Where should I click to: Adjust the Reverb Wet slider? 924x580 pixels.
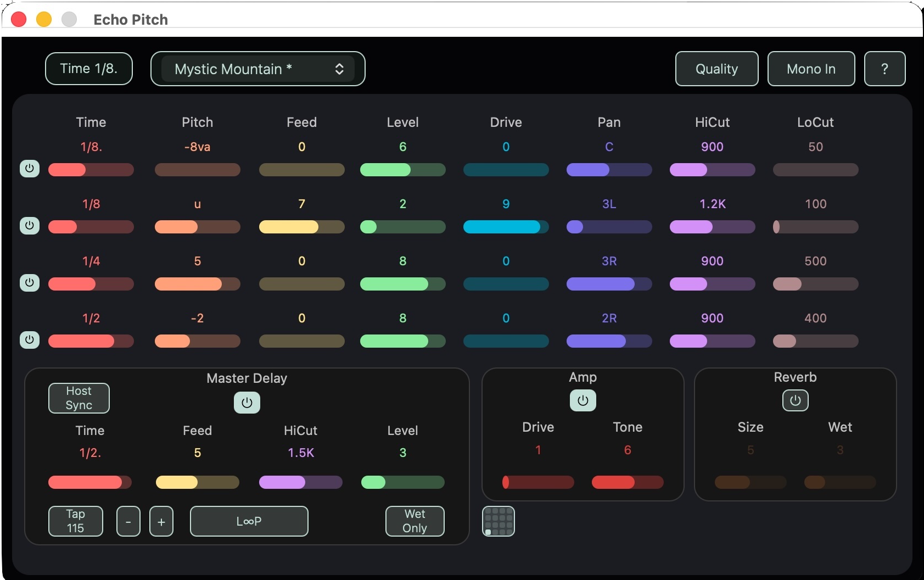[x=840, y=482]
